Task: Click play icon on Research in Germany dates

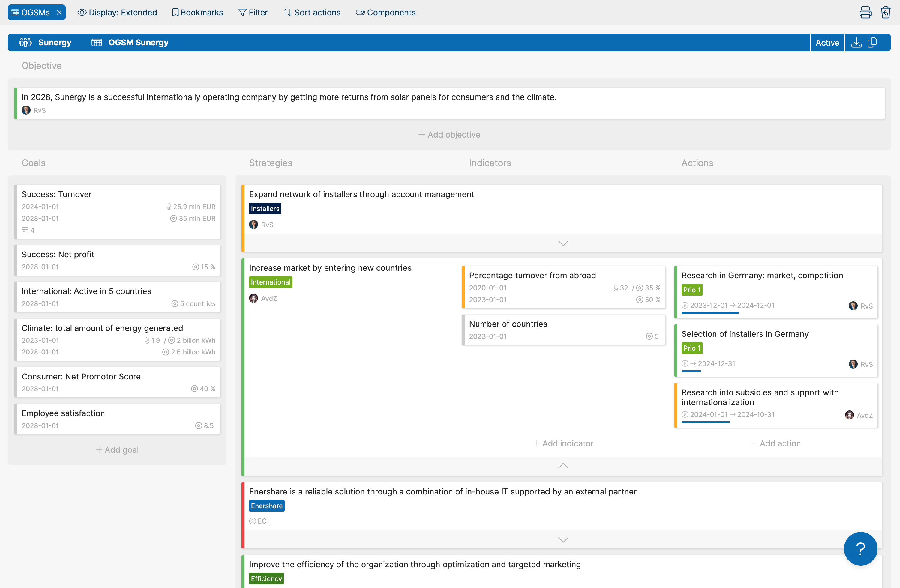Action: 685,305
